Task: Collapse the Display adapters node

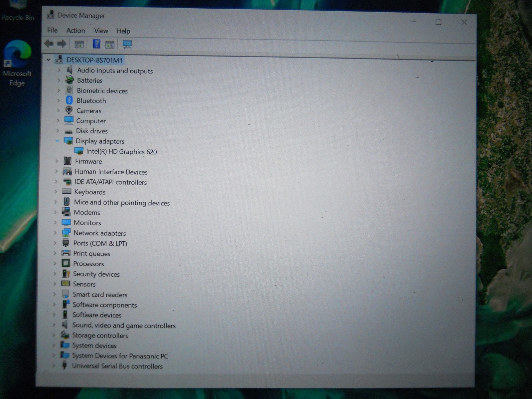Action: click(57, 141)
